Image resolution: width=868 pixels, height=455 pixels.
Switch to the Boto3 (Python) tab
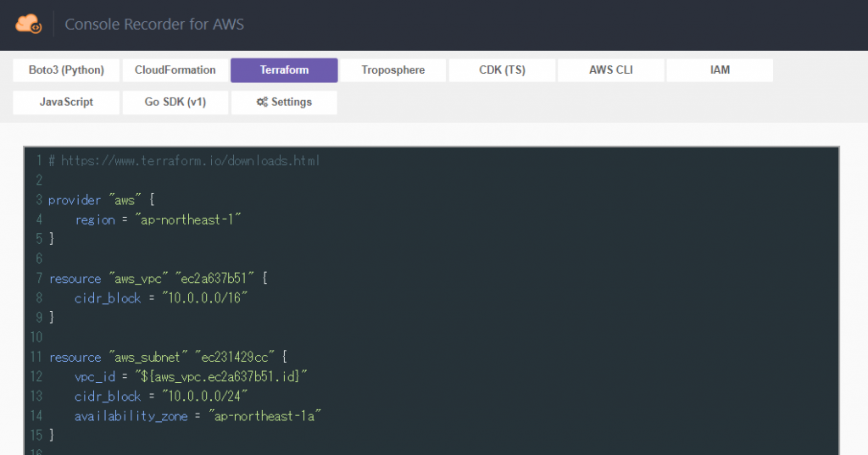coord(66,70)
